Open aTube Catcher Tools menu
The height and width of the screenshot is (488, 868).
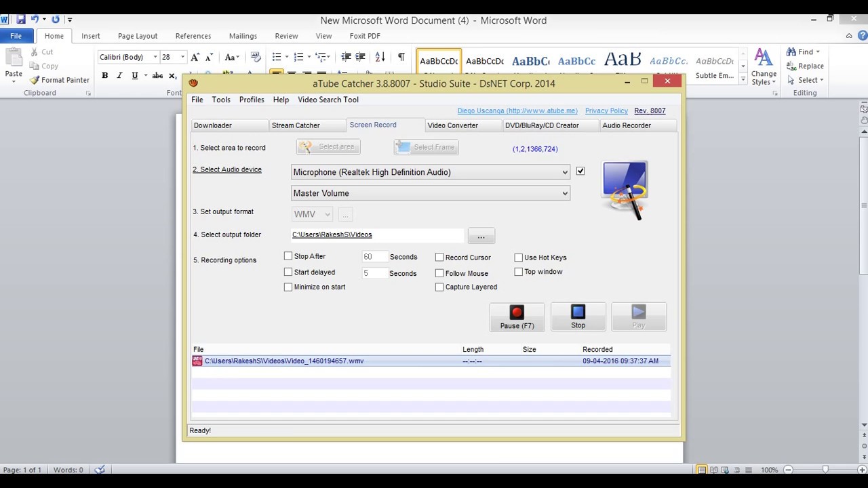221,100
